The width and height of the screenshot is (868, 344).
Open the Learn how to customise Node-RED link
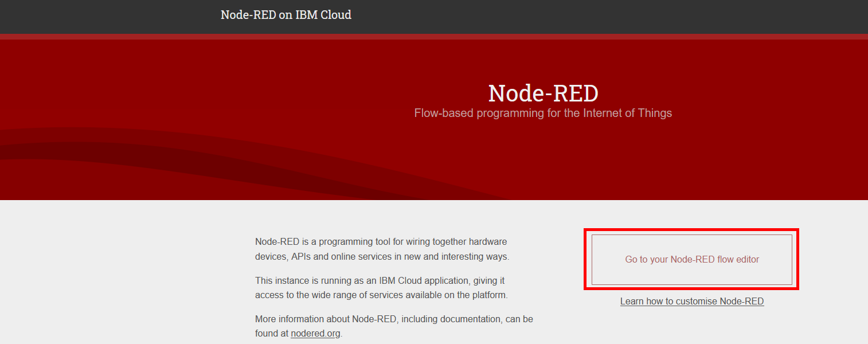coord(691,301)
